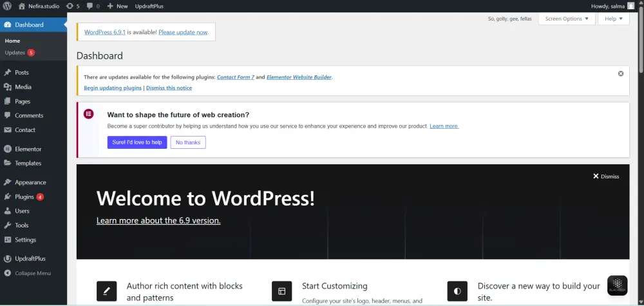Click the user avatar next to Howdy, salma
Image resolution: width=644 pixels, height=306 pixels.
(630, 6)
